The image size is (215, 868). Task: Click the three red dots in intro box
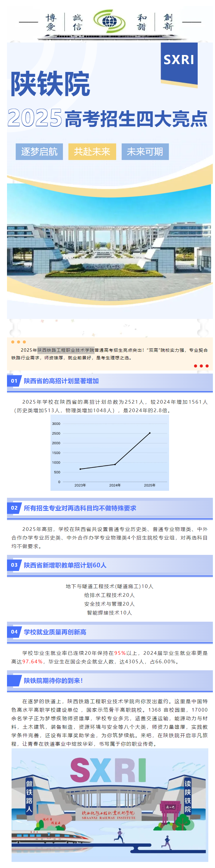[201, 366]
